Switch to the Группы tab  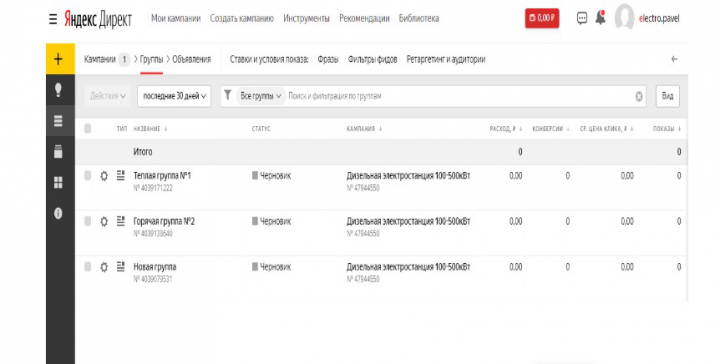point(152,59)
